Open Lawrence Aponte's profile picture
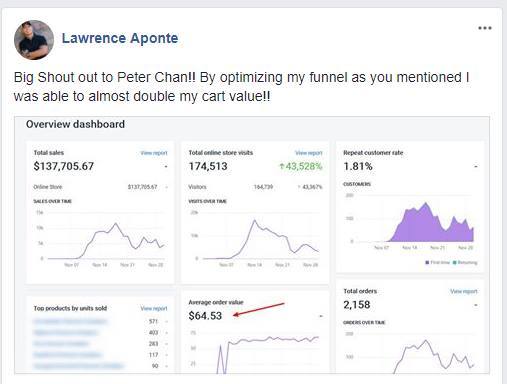Screen dimensions: 507x384 [34, 40]
